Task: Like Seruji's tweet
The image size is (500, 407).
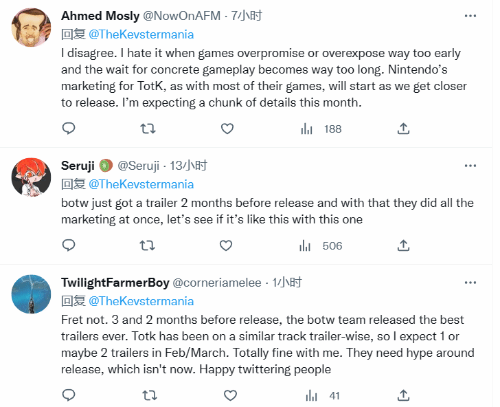Action: pos(226,246)
